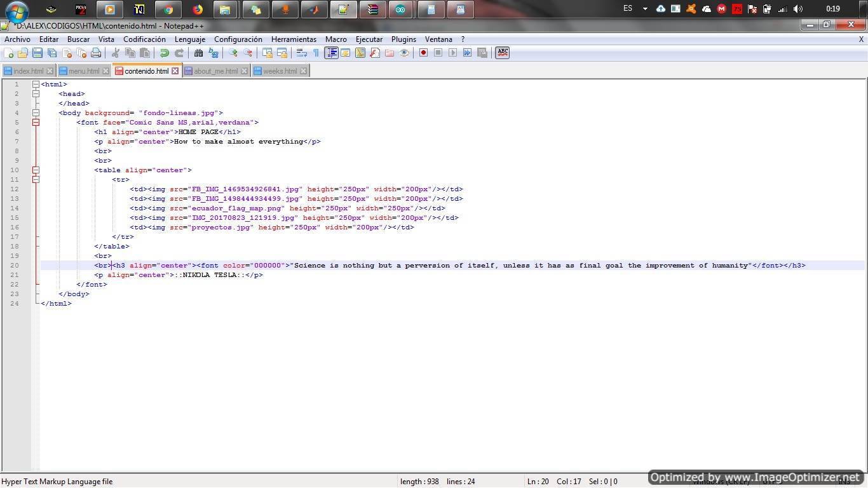Collapse the font fold on line 5
The image size is (868, 488).
pos(36,123)
